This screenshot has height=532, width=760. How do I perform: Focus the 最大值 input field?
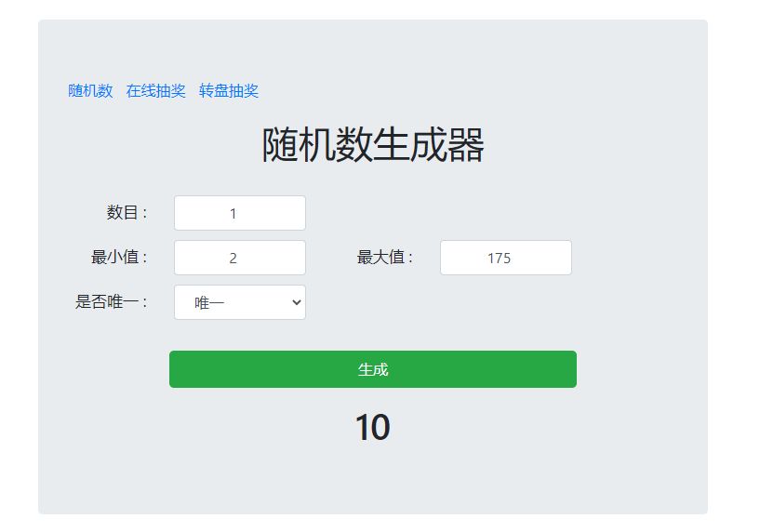[506, 258]
